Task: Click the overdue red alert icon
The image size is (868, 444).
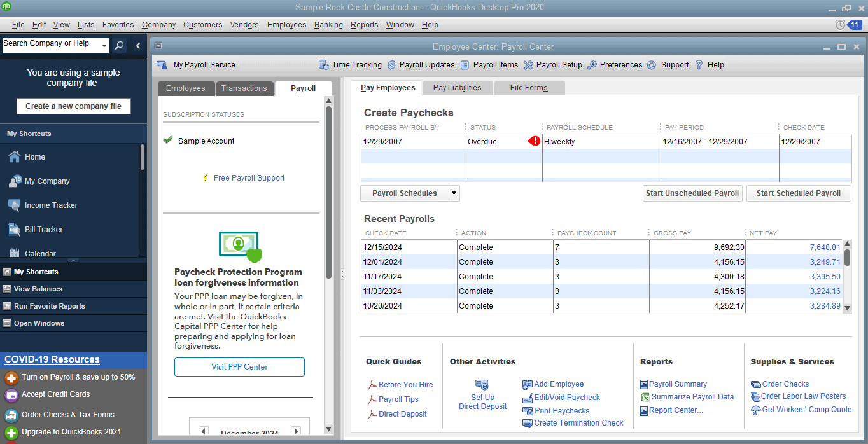Action: tap(534, 141)
